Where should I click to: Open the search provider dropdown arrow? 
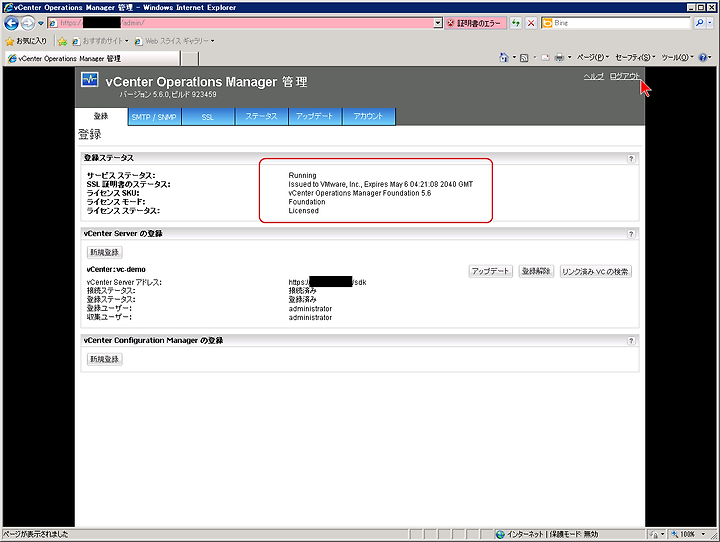(x=709, y=23)
